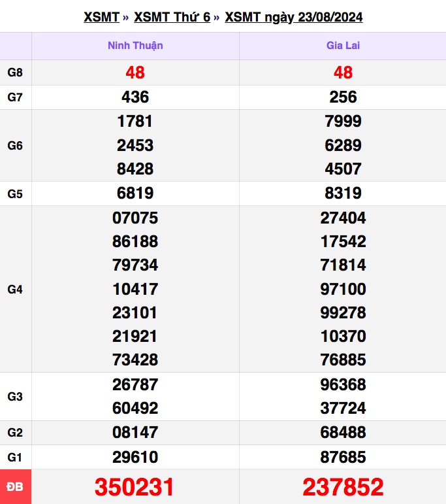Image resolution: width=446 pixels, height=504 pixels.
Task: Click the G4 number 76885
Action: [343, 360]
